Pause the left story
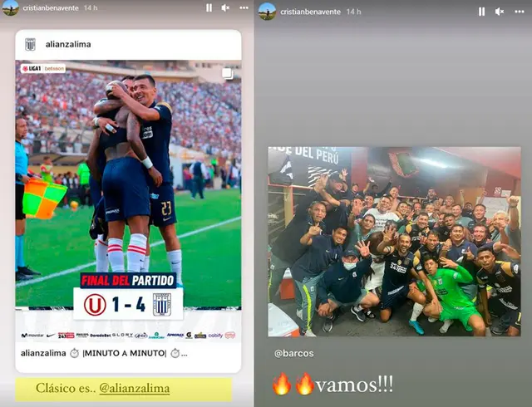 coord(209,7)
